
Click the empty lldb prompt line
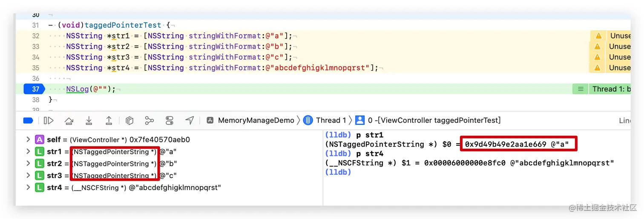(x=338, y=172)
